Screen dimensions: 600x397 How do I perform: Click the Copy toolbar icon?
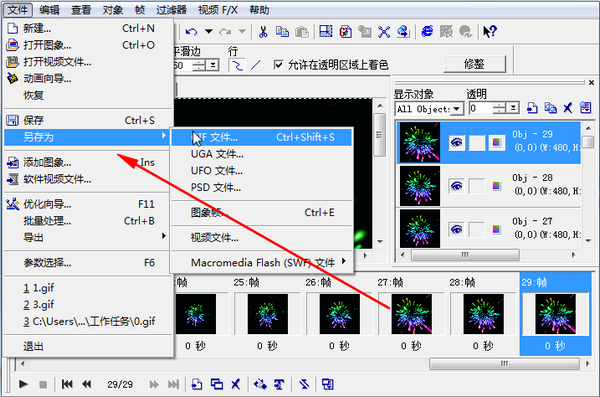[x=282, y=32]
